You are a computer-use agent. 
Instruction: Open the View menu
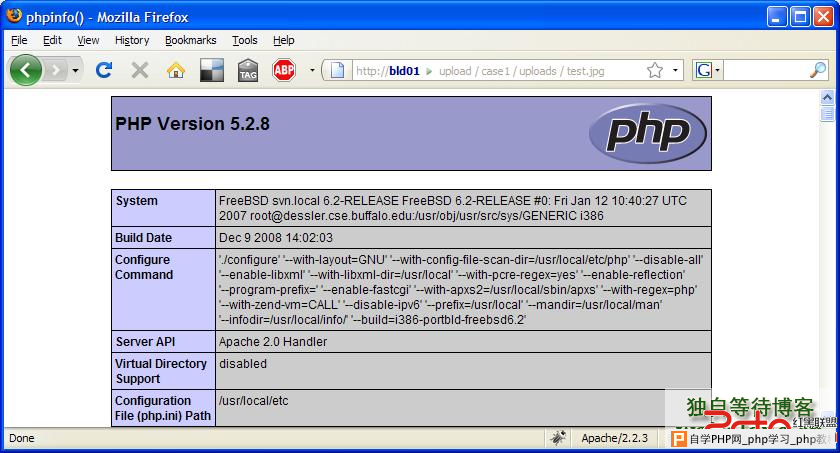[x=88, y=40]
